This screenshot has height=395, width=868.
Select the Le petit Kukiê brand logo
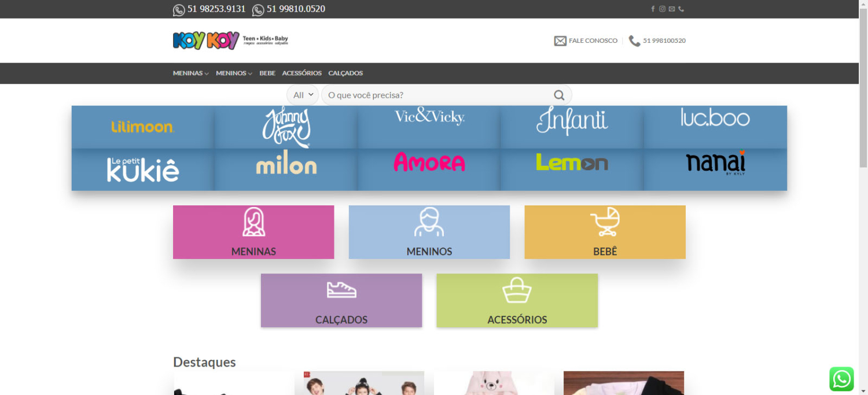[143, 169]
